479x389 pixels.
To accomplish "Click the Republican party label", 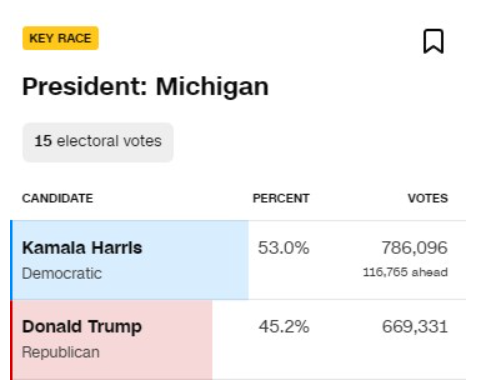I will 61,352.
